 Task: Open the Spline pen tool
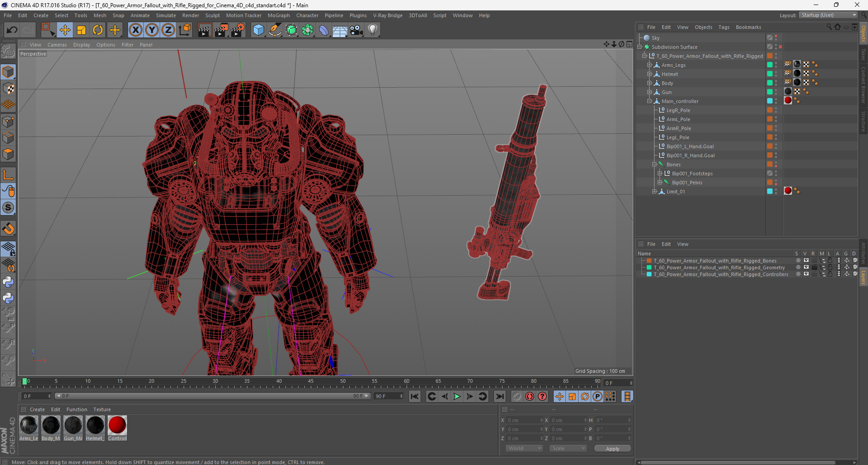(275, 30)
